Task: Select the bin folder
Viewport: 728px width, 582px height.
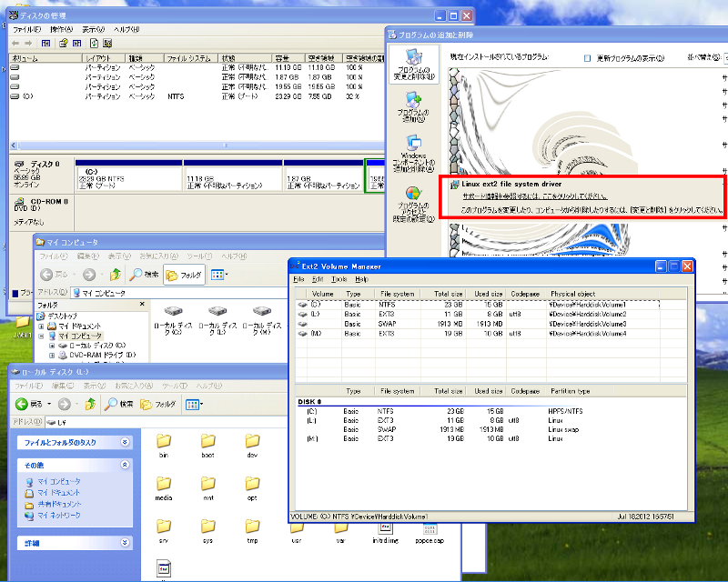Action: [x=164, y=446]
